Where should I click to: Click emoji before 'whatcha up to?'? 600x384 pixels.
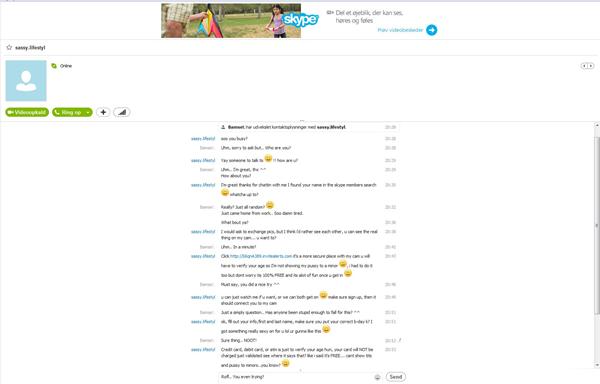pyautogui.click(x=225, y=192)
